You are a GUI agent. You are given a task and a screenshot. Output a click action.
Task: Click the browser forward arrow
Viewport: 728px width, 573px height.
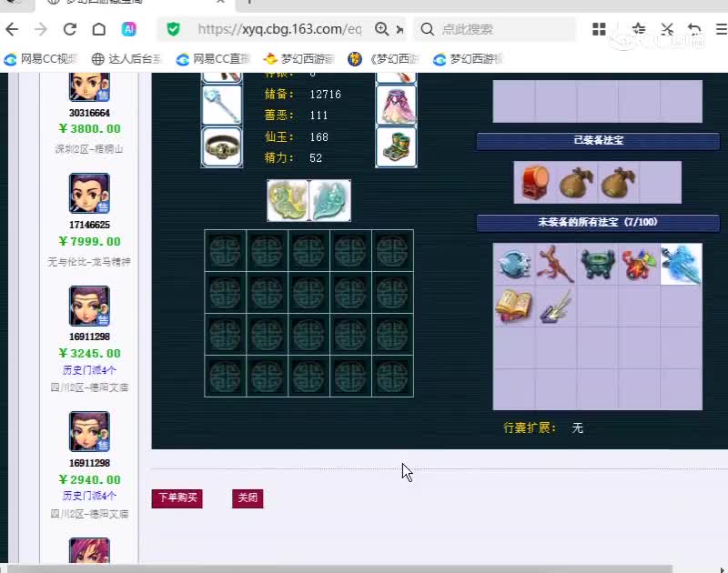point(41,29)
